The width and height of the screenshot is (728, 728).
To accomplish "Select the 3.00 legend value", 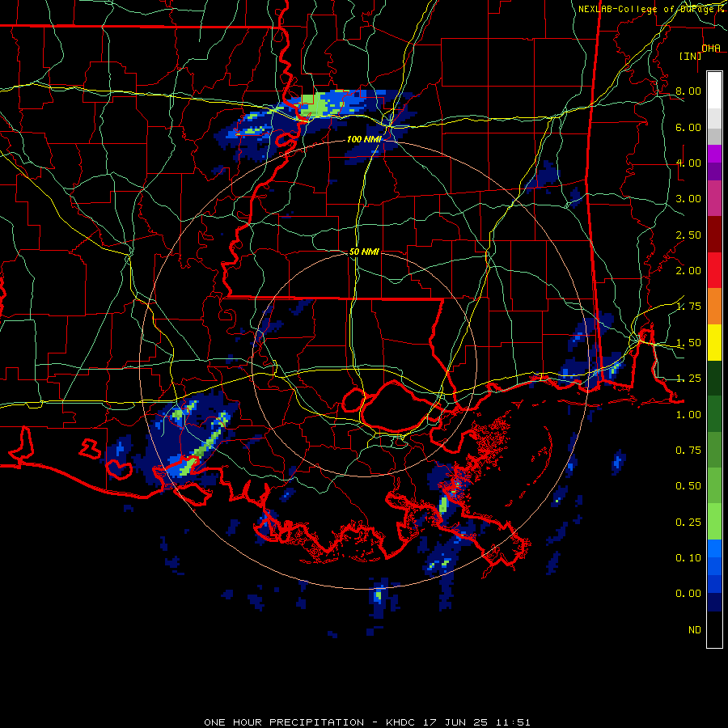I will pos(688,199).
